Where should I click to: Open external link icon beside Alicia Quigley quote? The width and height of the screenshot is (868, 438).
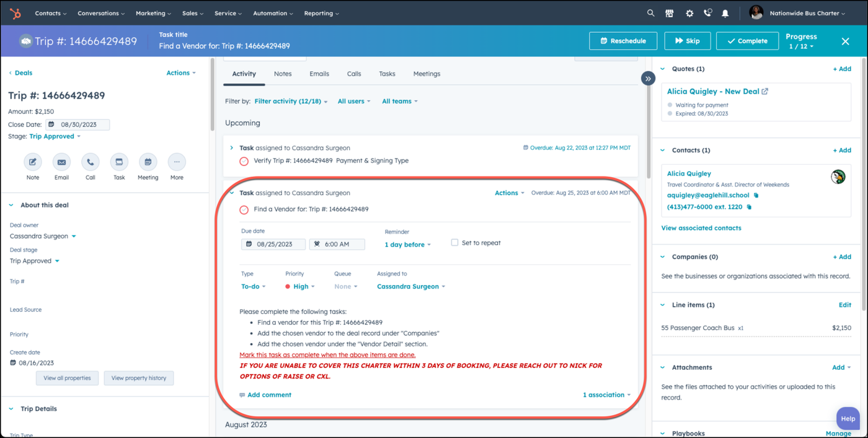[765, 92]
